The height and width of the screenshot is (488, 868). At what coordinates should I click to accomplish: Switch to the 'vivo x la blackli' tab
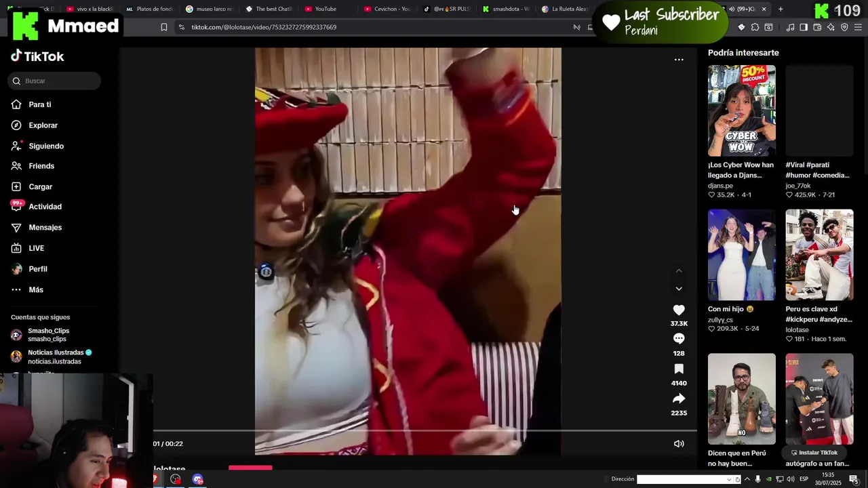(x=90, y=9)
